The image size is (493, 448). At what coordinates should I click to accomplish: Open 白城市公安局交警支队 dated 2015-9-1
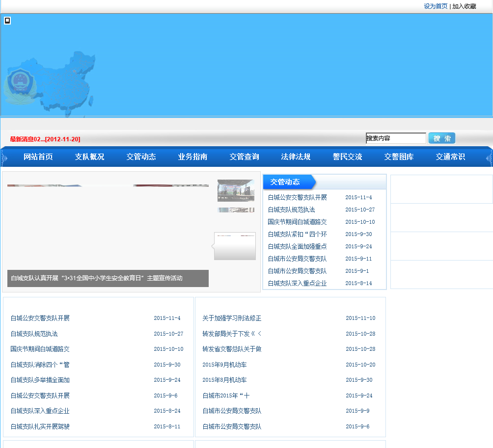tap(297, 271)
